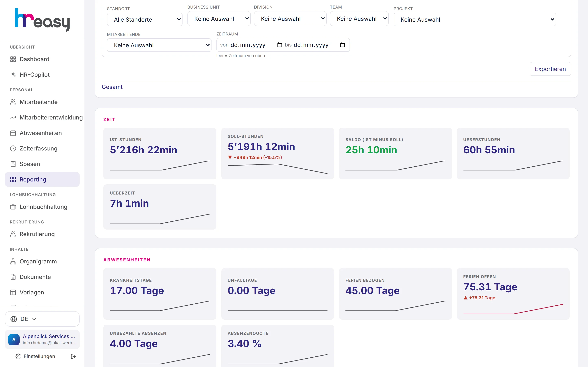Expand the Mitarbeitende selection dropdown
Viewport: 588px width, 367px height.
click(x=159, y=45)
